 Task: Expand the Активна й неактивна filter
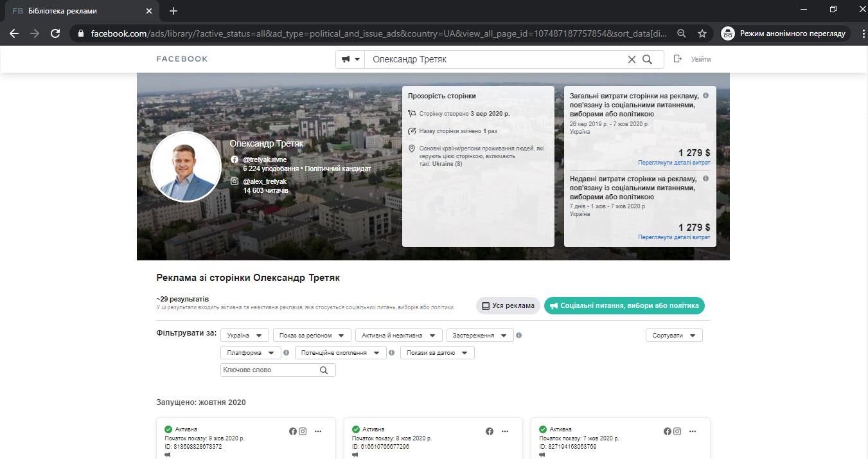(x=399, y=336)
